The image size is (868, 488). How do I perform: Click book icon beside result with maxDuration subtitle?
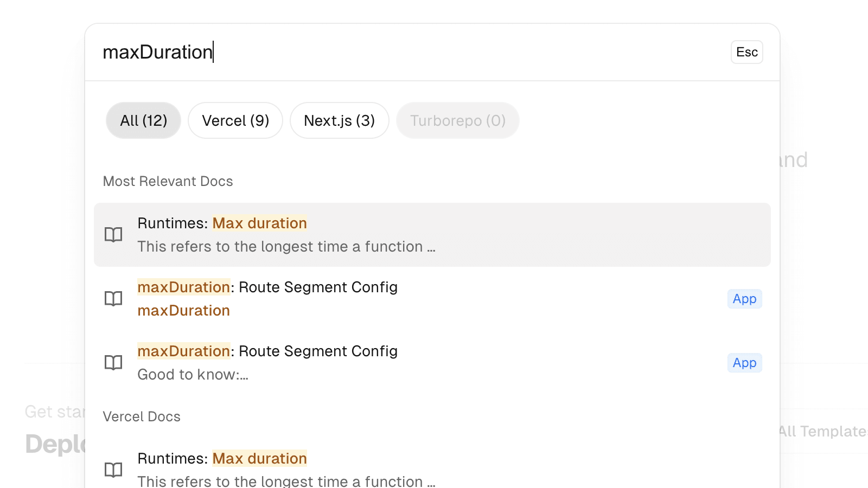coord(113,299)
